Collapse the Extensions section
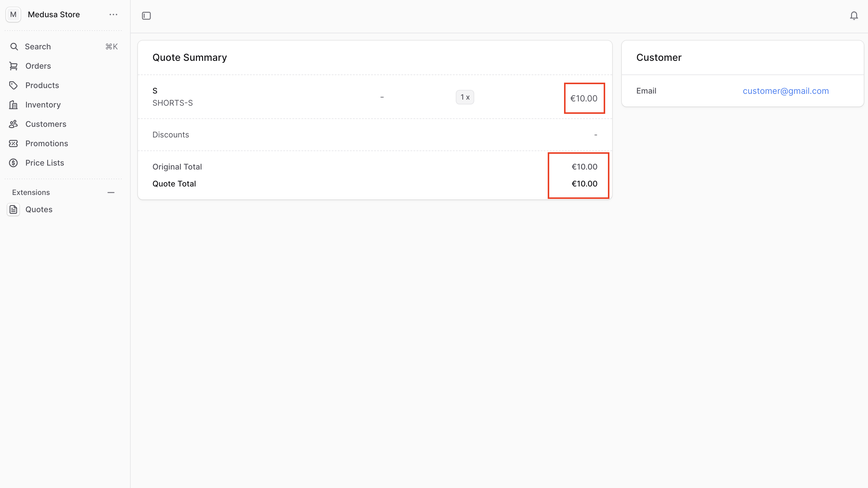Viewport: 868px width, 488px height. pyautogui.click(x=111, y=193)
